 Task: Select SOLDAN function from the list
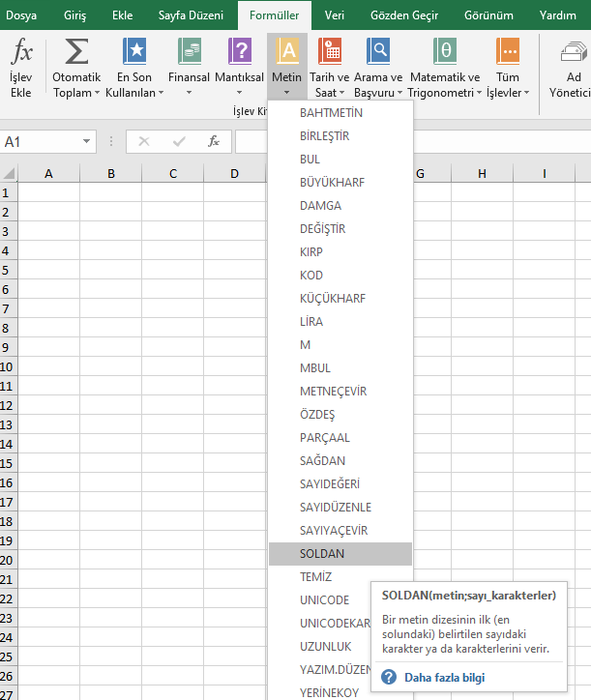pos(322,554)
